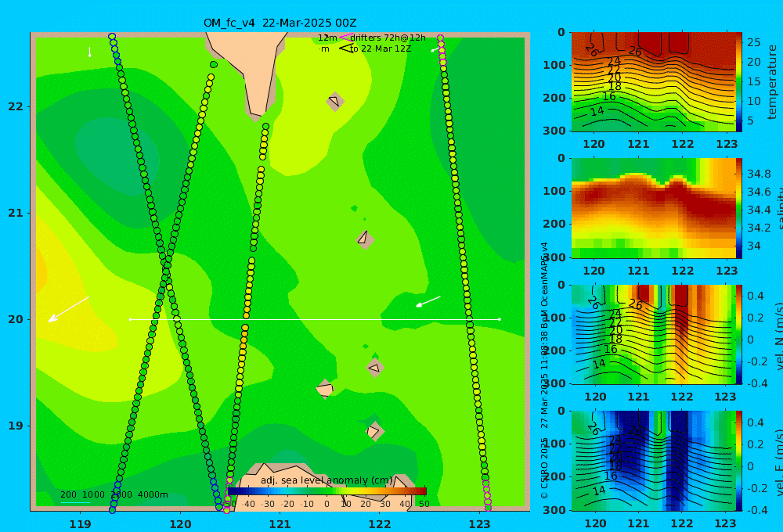Open the vel. E (m/s) section panel
Viewport: 783px width, 532px height.
[x=654, y=461]
